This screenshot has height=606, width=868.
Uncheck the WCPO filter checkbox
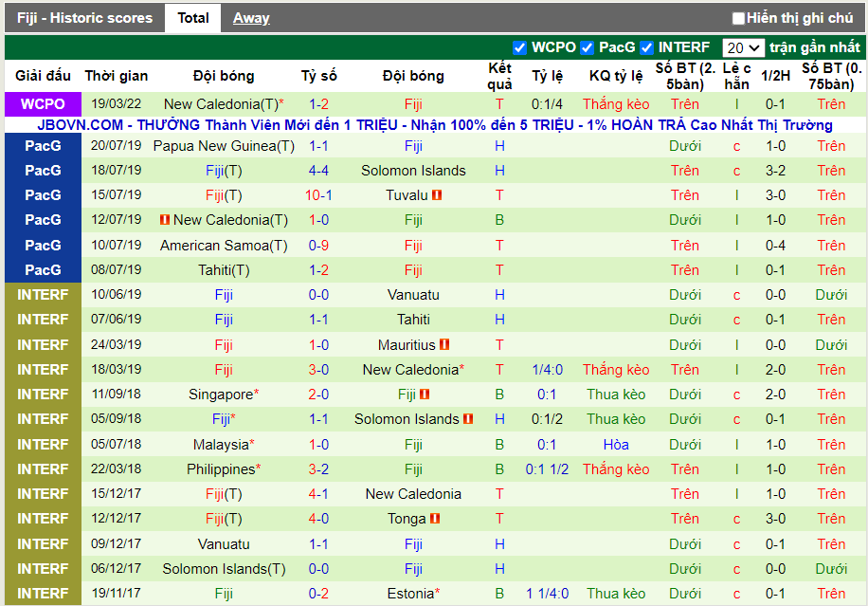[519, 47]
